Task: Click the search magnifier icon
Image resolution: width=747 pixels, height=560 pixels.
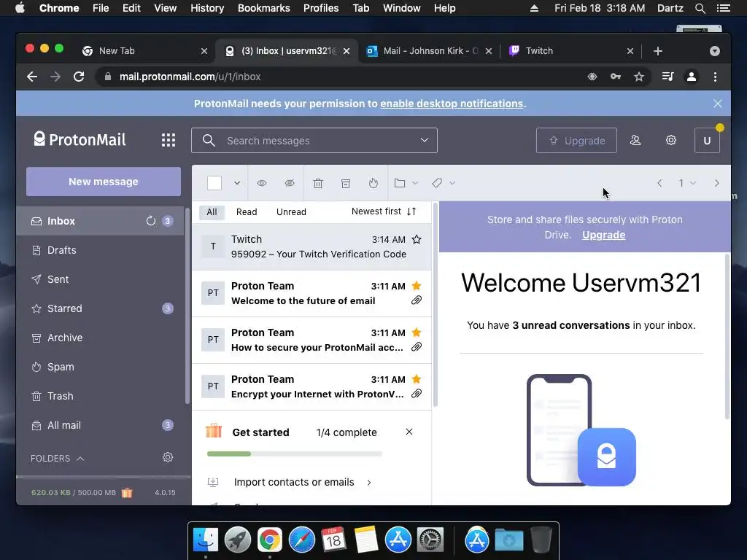Action: (209, 141)
